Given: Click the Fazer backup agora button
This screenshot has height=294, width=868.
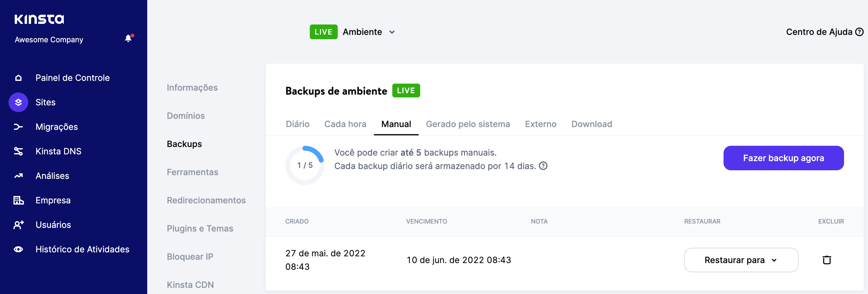Looking at the screenshot, I should [x=783, y=158].
